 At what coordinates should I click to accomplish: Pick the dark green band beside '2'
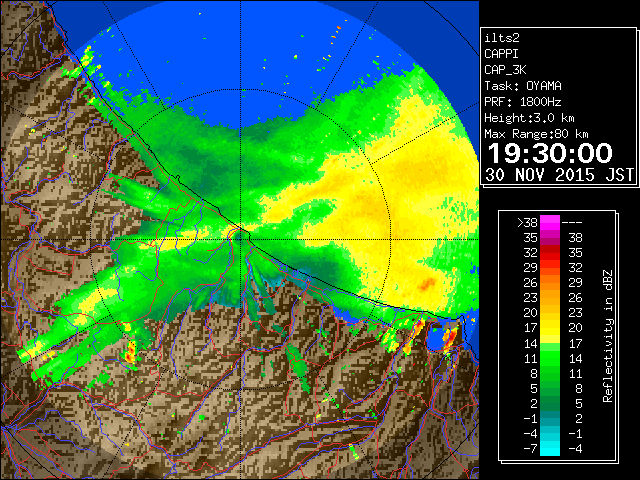click(x=550, y=403)
